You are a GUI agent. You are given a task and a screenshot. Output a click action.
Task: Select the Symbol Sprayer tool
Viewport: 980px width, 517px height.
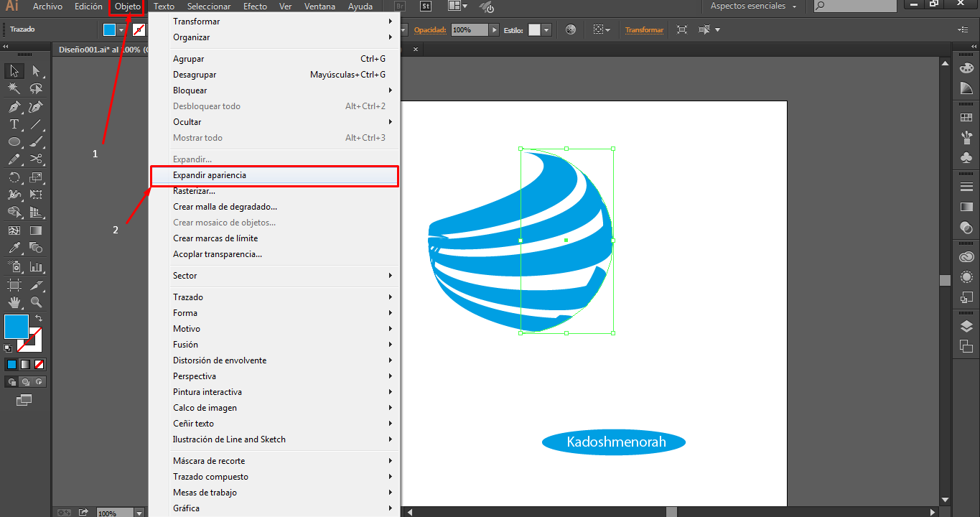(14, 266)
